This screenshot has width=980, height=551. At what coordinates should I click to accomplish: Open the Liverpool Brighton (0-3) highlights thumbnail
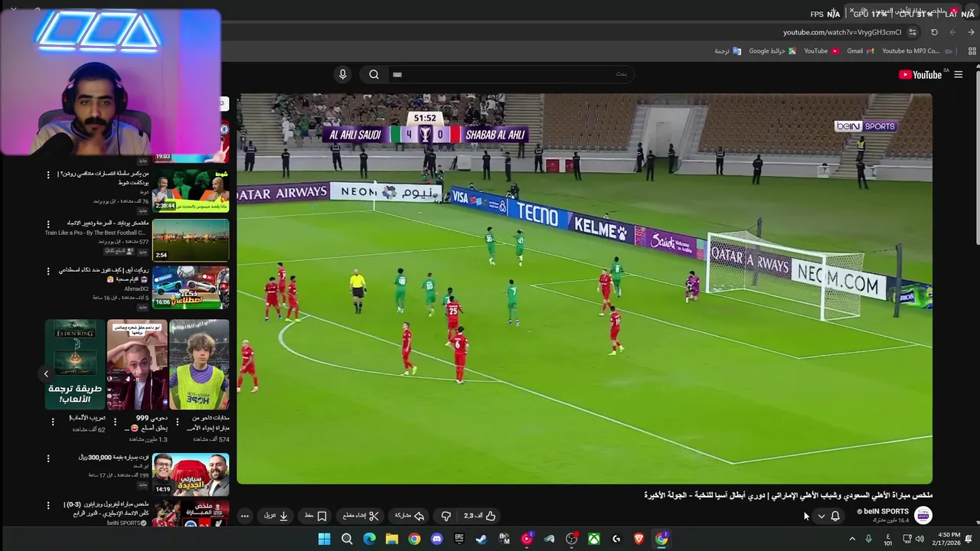tap(191, 514)
